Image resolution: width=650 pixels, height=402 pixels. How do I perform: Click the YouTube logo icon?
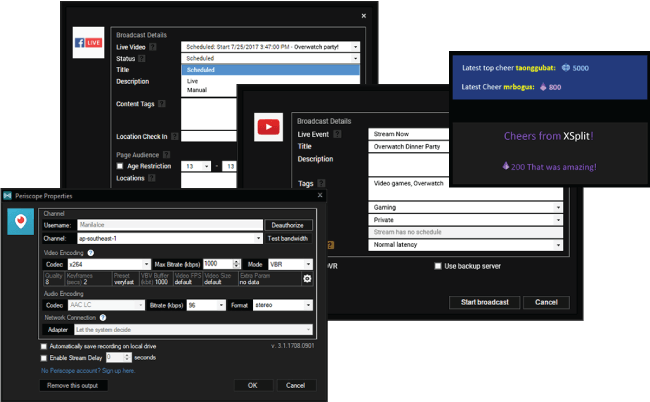[268, 127]
